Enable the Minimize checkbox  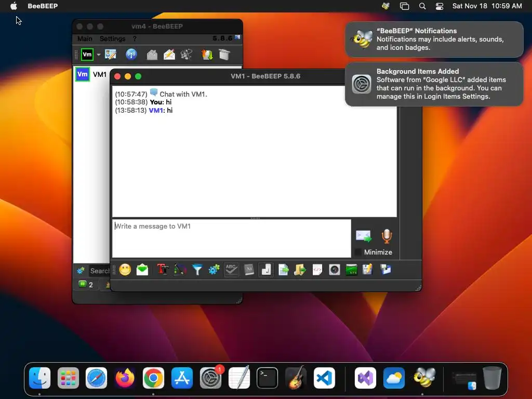click(x=358, y=252)
